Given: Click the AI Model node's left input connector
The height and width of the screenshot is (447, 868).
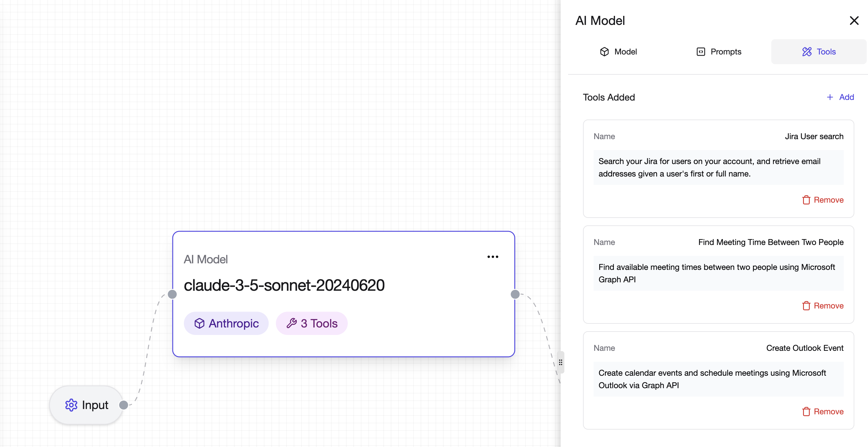Looking at the screenshot, I should tap(172, 294).
